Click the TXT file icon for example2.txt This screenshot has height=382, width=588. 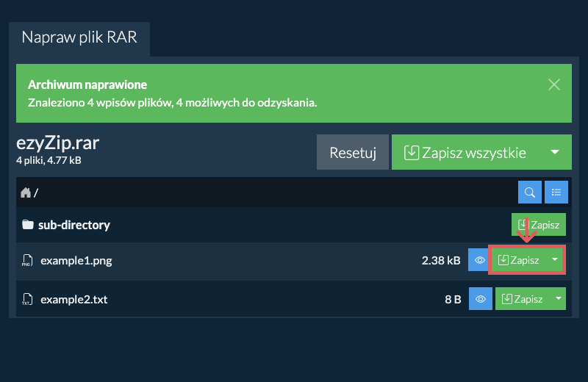[x=27, y=300]
